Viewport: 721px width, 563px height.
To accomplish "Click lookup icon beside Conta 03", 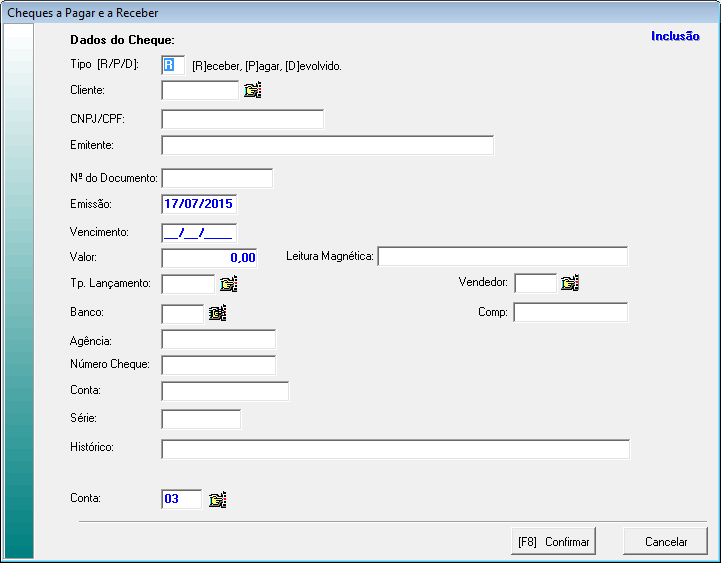I will tap(217, 499).
